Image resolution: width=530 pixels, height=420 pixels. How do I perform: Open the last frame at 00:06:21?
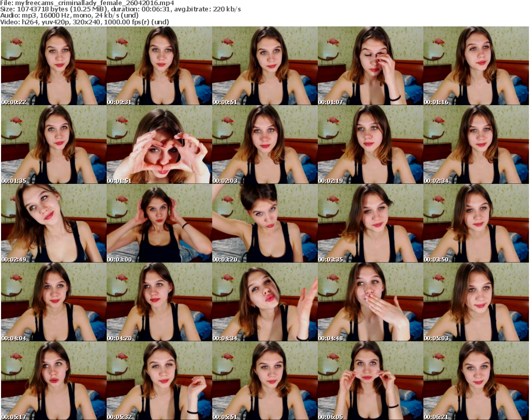[476, 381]
